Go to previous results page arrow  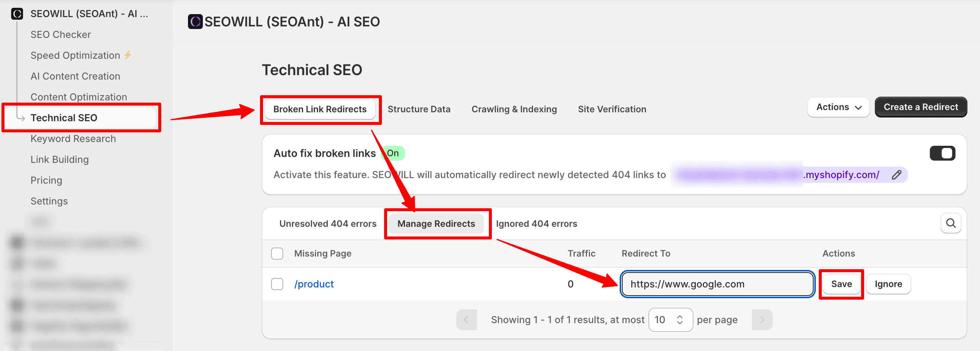467,320
